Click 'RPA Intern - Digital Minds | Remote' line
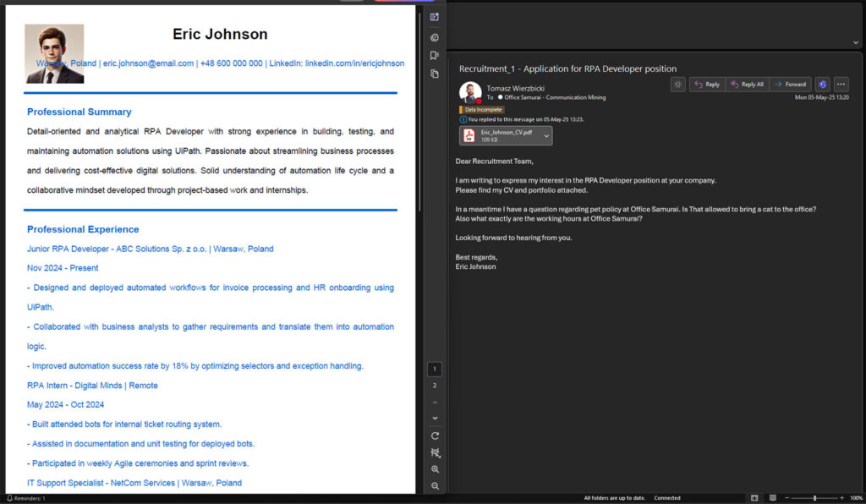Image resolution: width=866 pixels, height=504 pixels. 92,386
